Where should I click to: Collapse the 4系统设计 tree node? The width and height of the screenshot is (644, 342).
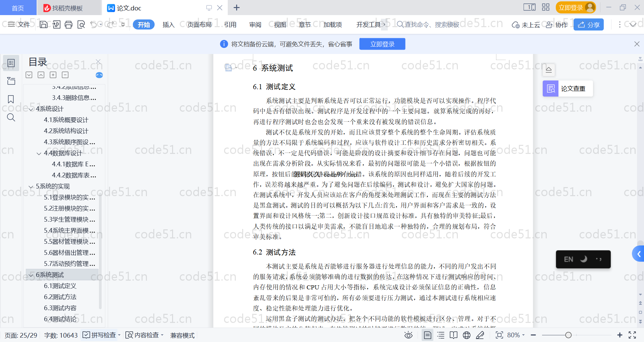[31, 109]
